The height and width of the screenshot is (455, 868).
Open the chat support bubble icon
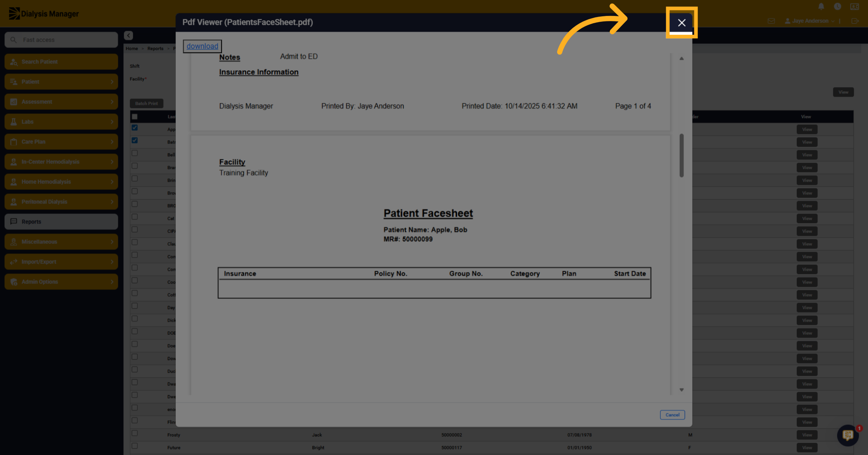point(848,435)
